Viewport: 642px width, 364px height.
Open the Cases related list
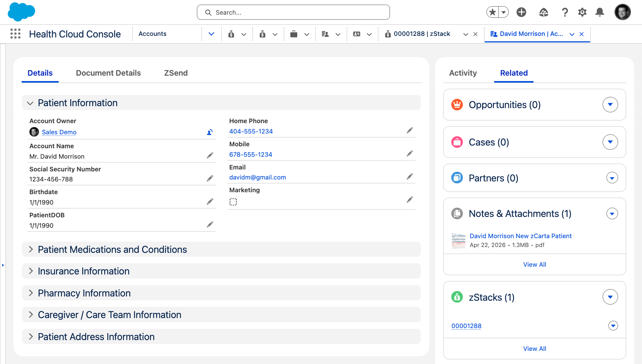tap(489, 142)
